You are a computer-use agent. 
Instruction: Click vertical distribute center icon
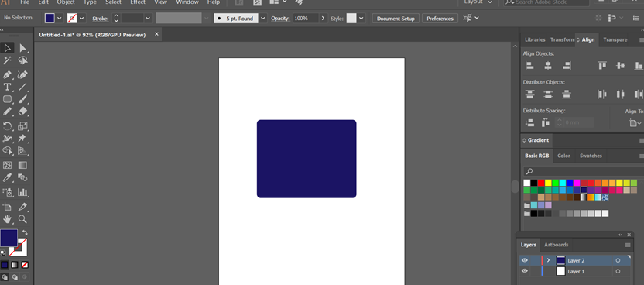(548, 94)
